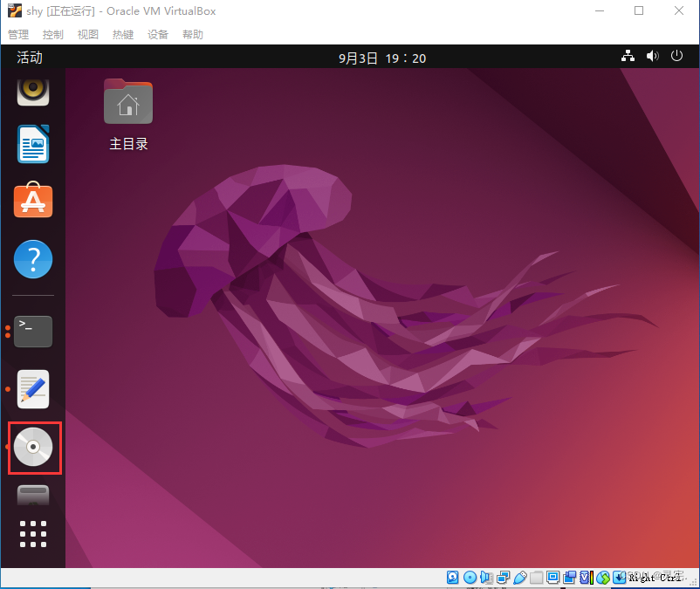Viewport: 700px width, 589px height.
Task: Click the audio status icon in VirtualBox bar
Action: tap(487, 578)
